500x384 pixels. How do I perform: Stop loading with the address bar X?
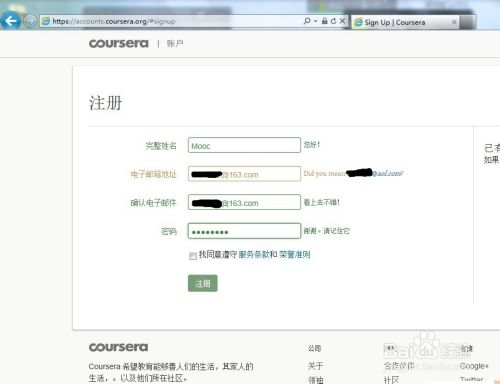click(342, 21)
